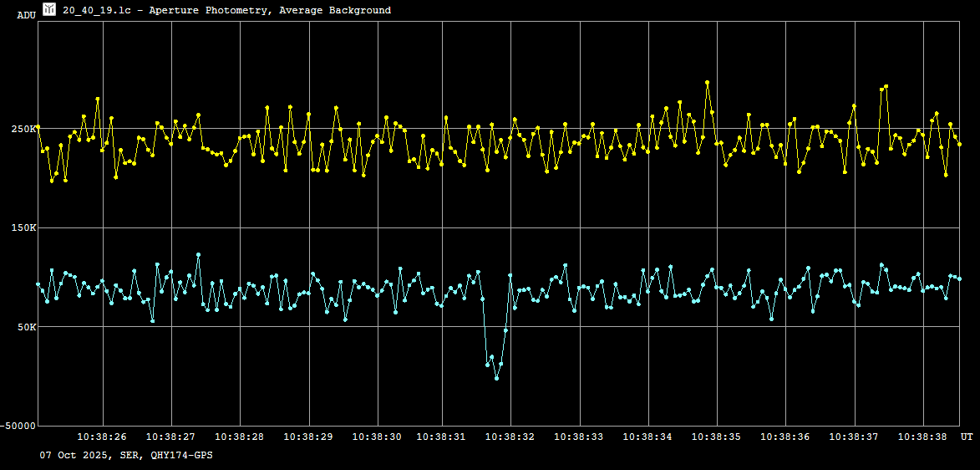Click the last cyan data point at right edge
This screenshot has width=980, height=470.
[x=959, y=278]
